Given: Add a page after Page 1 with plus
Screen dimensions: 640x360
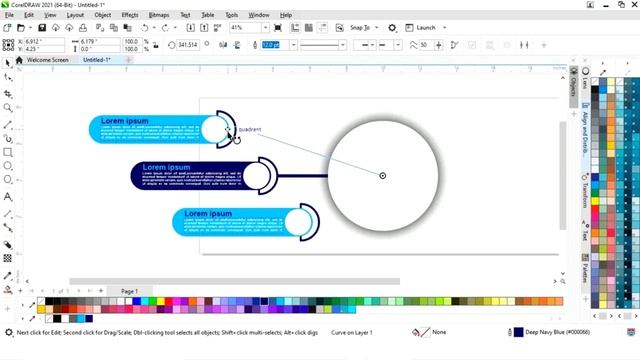Looking at the screenshot, I should click(x=101, y=291).
